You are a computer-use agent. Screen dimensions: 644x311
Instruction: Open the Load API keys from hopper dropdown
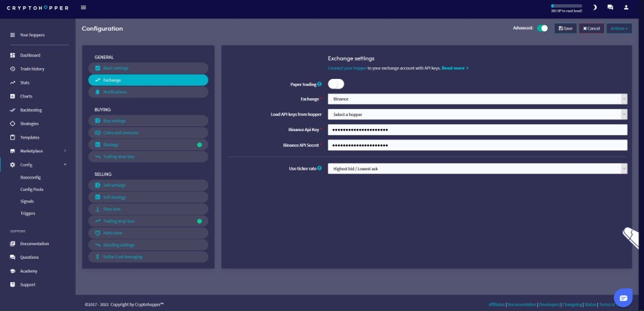(478, 115)
